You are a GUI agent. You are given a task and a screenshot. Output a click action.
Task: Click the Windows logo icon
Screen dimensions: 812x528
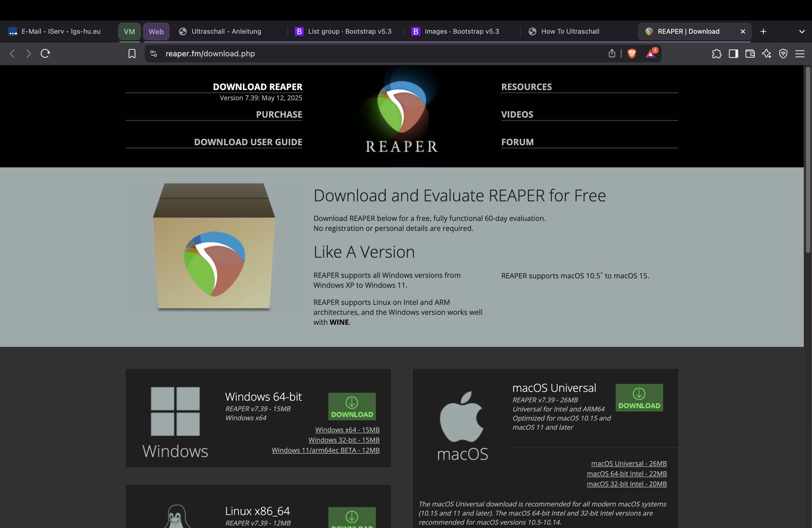point(175,411)
